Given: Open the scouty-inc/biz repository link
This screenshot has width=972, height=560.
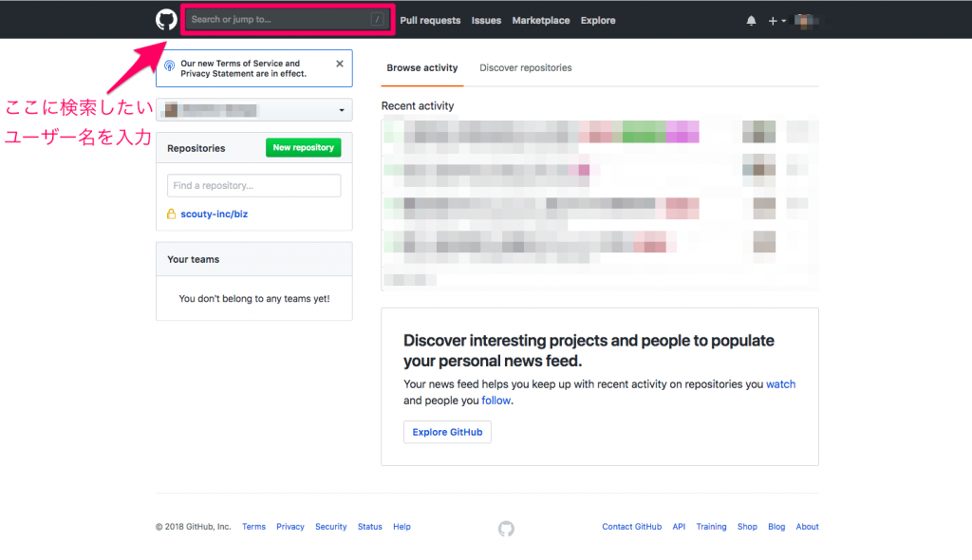Looking at the screenshot, I should point(215,215).
